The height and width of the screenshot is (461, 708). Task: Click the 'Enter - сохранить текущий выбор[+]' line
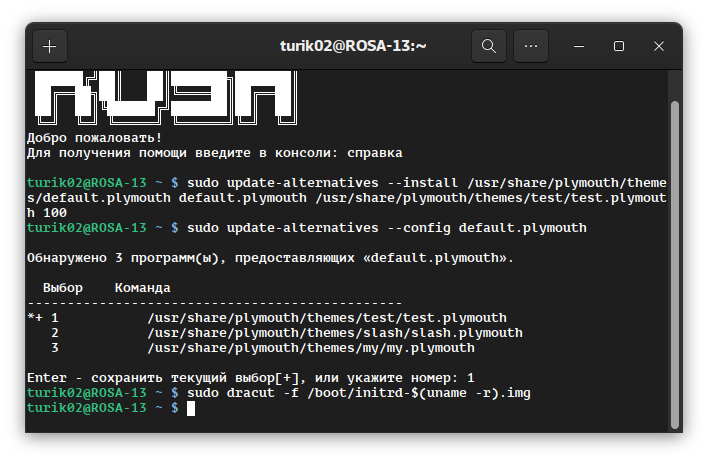click(251, 378)
